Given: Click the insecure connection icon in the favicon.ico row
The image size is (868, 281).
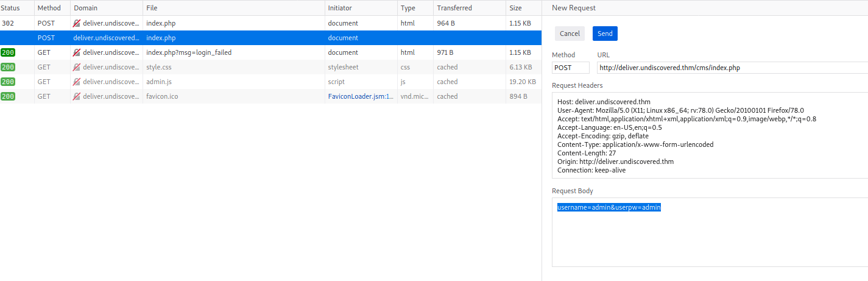Looking at the screenshot, I should 77,96.
